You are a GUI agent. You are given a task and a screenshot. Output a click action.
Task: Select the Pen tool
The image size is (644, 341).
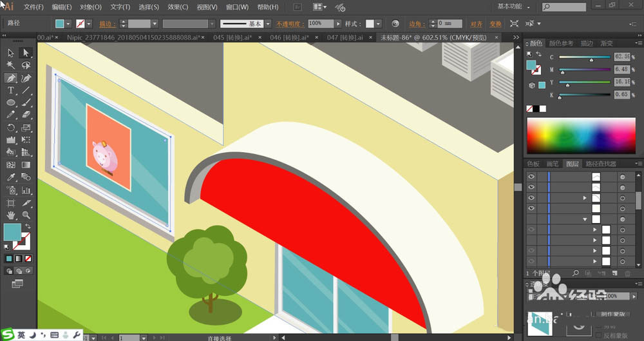[11, 78]
